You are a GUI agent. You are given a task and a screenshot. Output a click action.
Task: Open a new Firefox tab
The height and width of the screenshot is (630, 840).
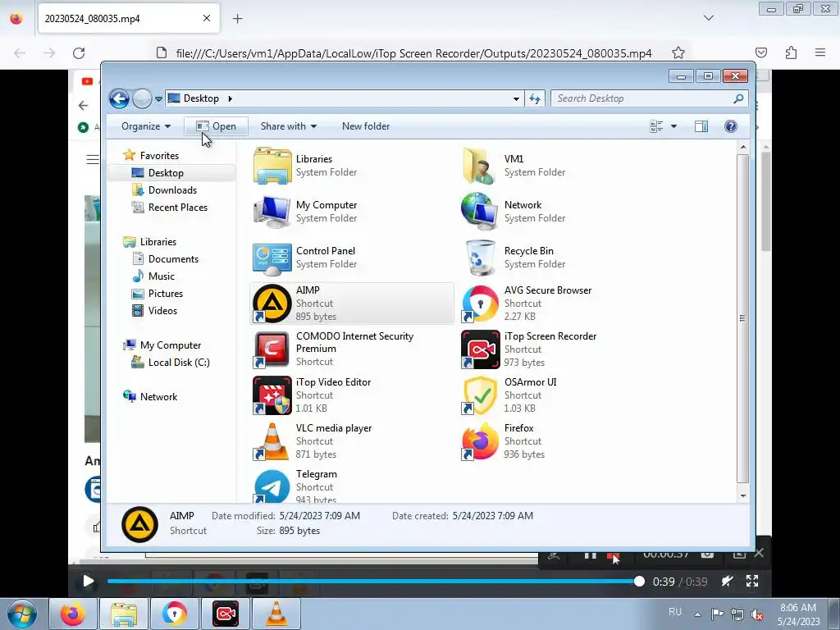[237, 19]
